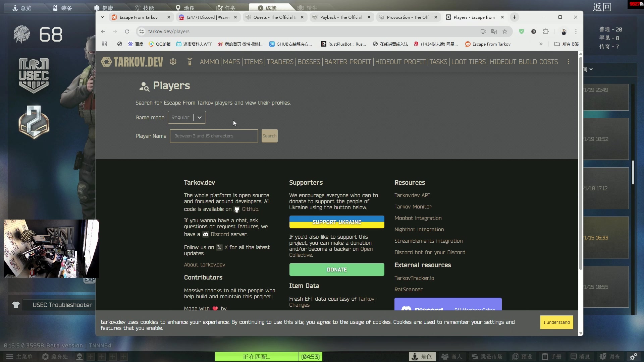The height and width of the screenshot is (362, 644).
Task: Go back with the browser back arrow
Action: pos(103,32)
